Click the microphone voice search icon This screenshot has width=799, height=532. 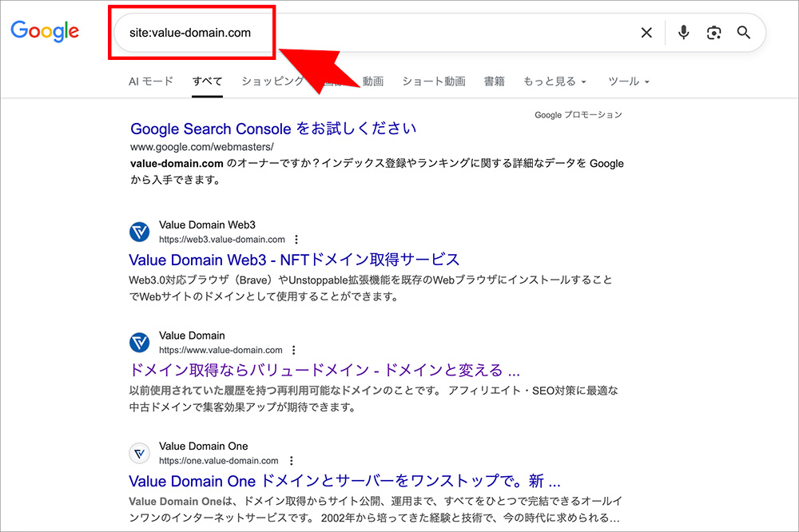[683, 33]
